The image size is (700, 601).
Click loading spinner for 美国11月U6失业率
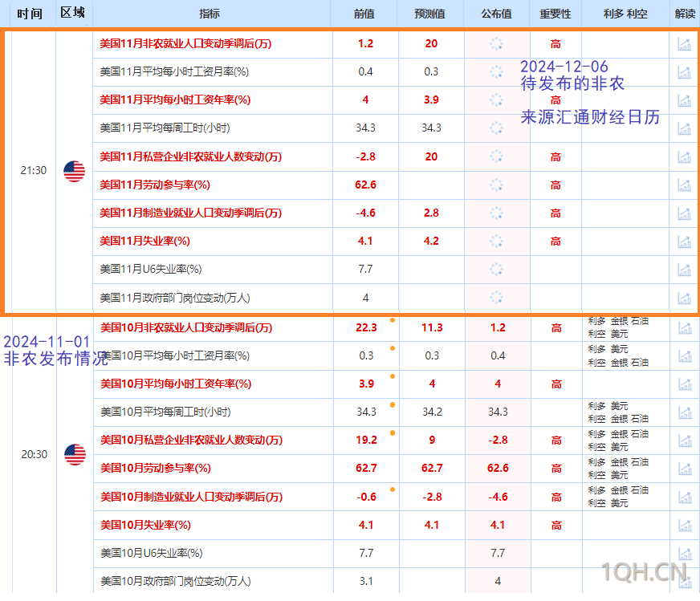496,270
